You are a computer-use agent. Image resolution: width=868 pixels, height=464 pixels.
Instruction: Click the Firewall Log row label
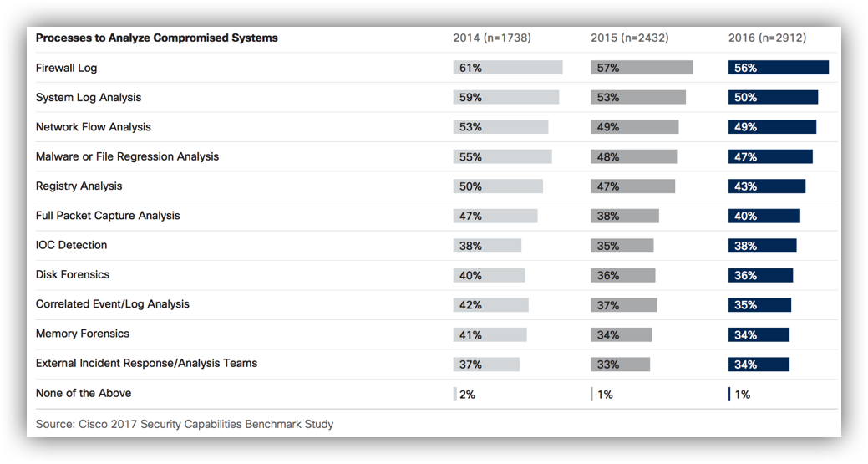pos(67,68)
